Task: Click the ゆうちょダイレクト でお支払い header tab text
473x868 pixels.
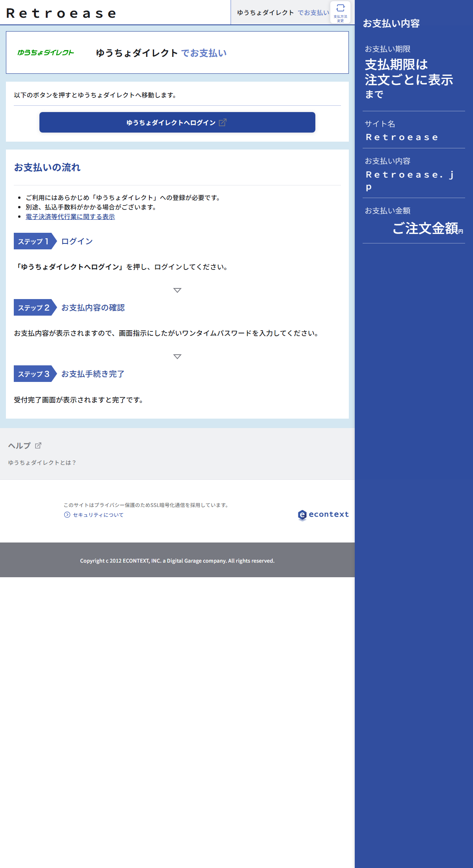Action: coord(283,13)
